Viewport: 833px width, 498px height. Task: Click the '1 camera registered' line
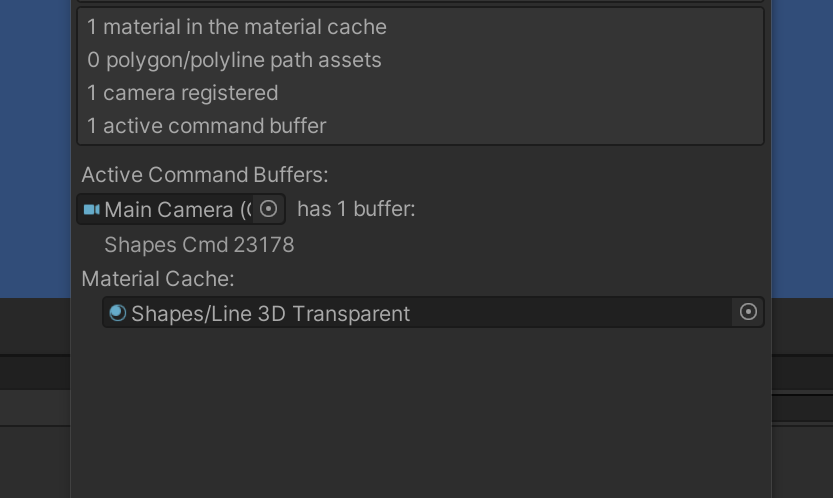[x=183, y=93]
